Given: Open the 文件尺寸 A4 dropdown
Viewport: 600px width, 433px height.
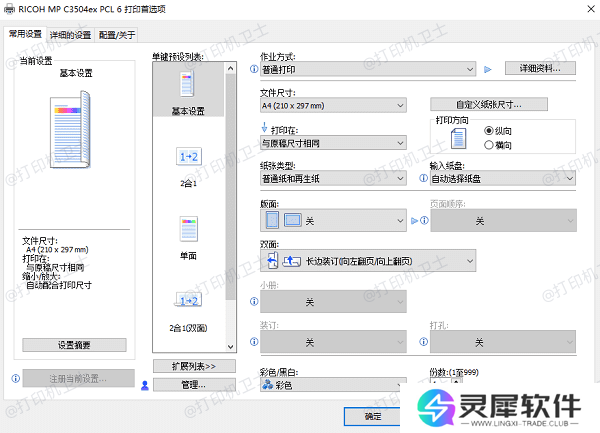Looking at the screenshot, I should [x=333, y=106].
